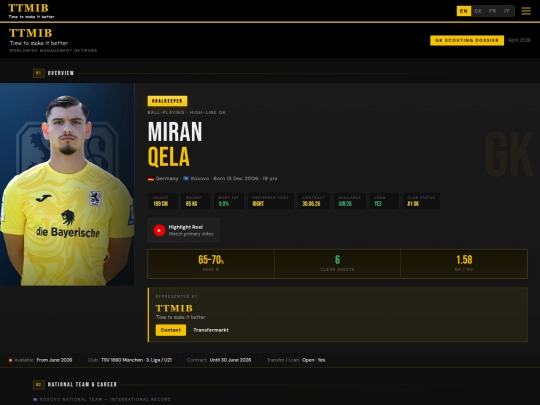This screenshot has width=540, height=405.
Task: Click the Weight 85 KG tile
Action: [x=195, y=201]
